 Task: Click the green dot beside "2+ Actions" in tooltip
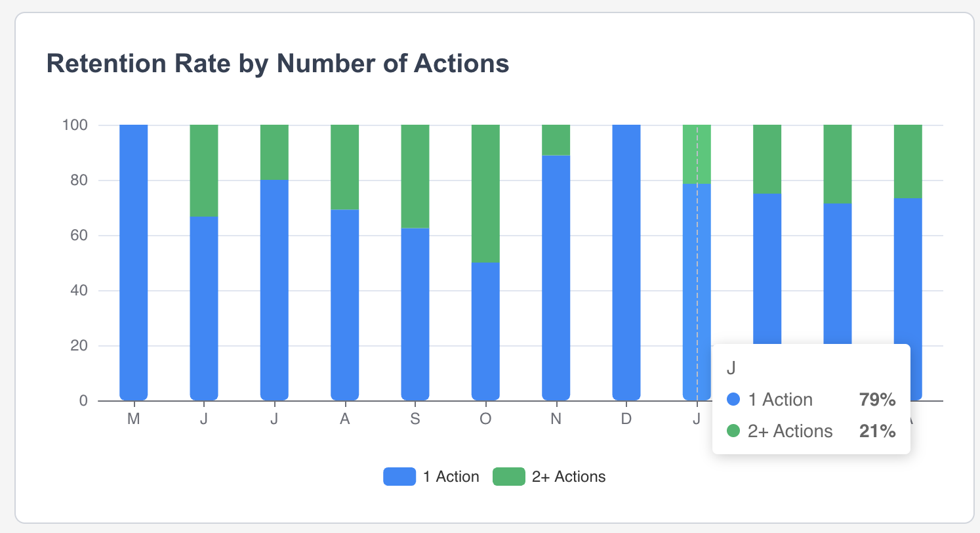[x=734, y=431]
